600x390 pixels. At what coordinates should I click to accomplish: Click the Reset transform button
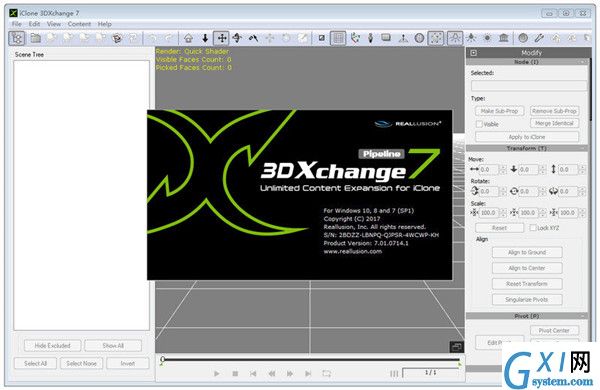(x=499, y=228)
